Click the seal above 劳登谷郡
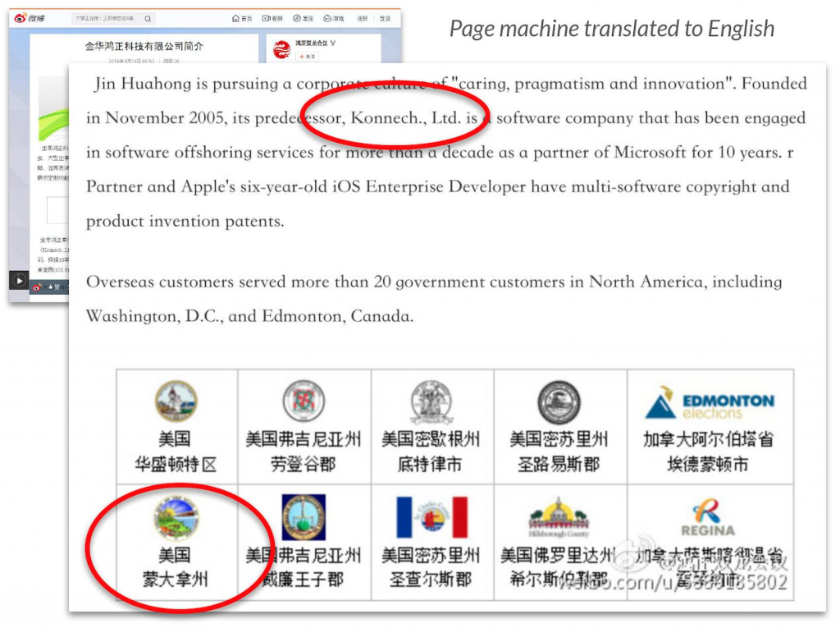This screenshot has height=628, width=840. click(304, 401)
